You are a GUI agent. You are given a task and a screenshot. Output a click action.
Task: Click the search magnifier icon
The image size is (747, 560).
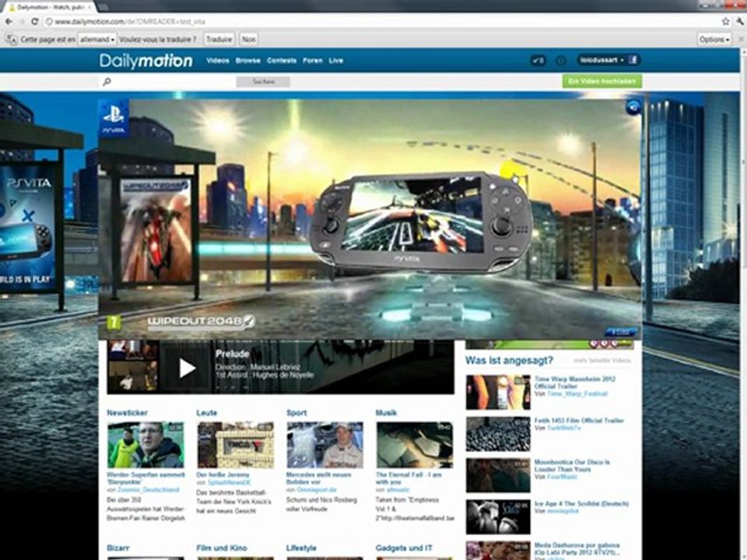107,82
